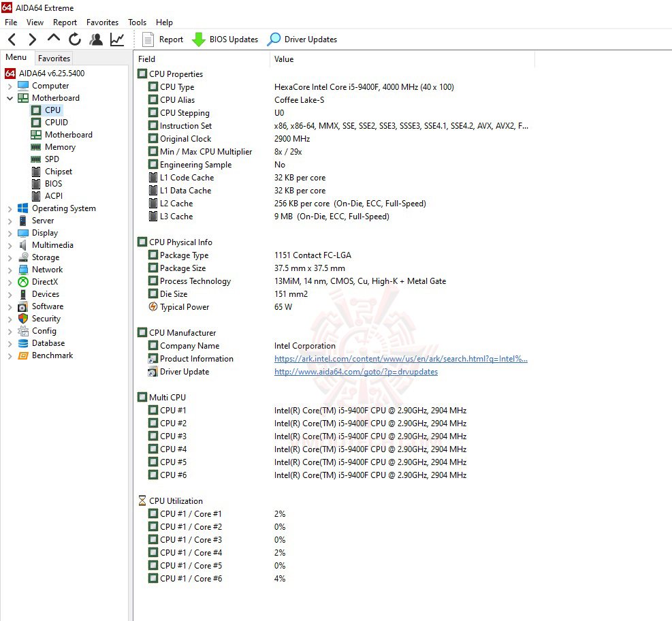Select the Motherboard sub-item icon under CPUID

pyautogui.click(x=36, y=135)
